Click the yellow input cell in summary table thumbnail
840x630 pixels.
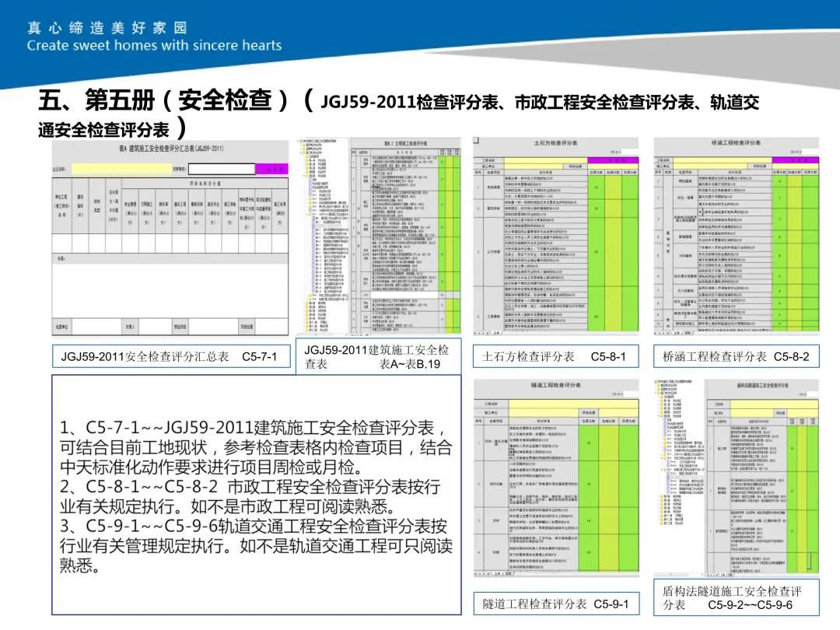(x=122, y=169)
